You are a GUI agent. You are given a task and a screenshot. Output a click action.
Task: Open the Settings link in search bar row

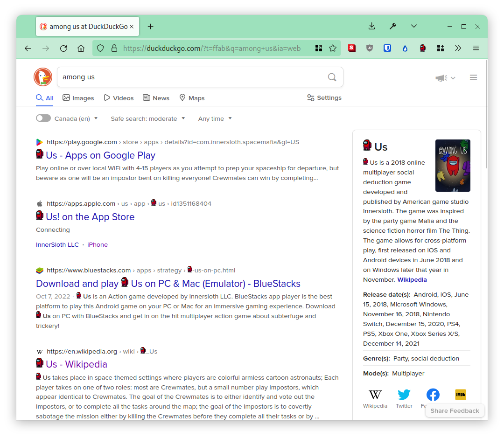tap(324, 98)
